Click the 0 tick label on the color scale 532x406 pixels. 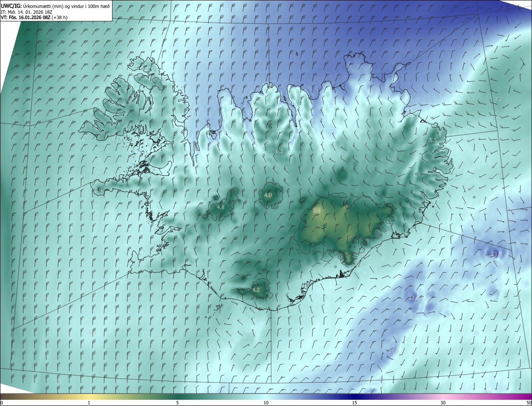2,403
